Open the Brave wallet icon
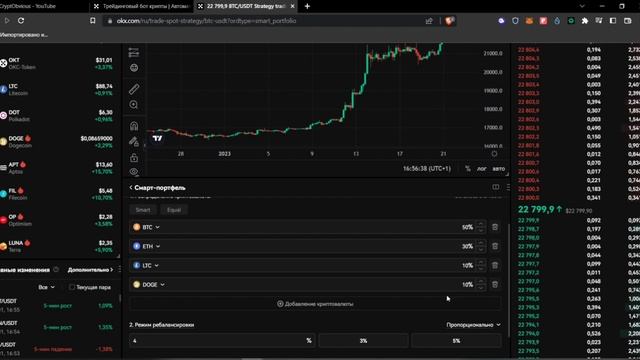Image resolution: width=640 pixels, height=360 pixels. 627,21
